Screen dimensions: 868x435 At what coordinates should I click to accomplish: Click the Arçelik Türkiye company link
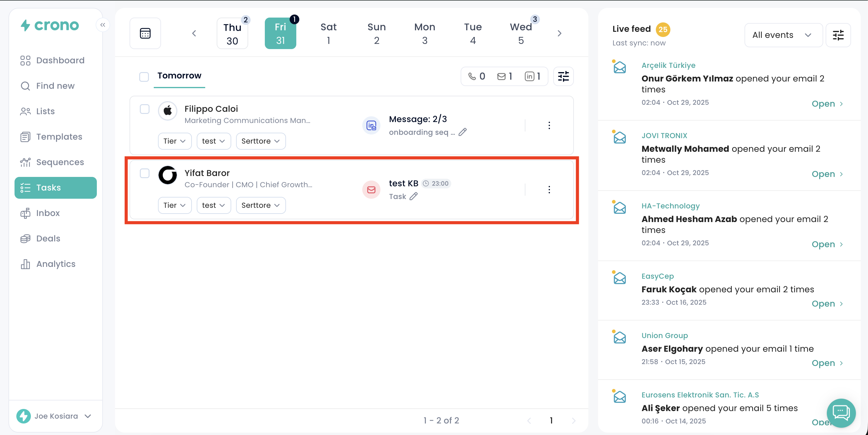tap(668, 65)
